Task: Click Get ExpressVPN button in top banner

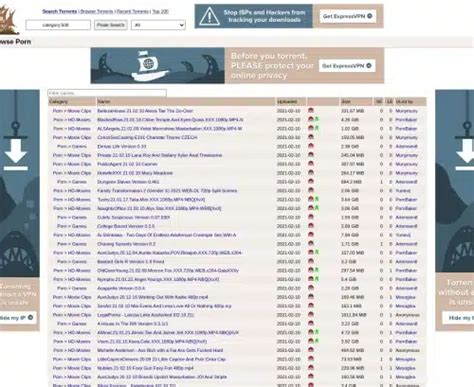Action: (348, 16)
